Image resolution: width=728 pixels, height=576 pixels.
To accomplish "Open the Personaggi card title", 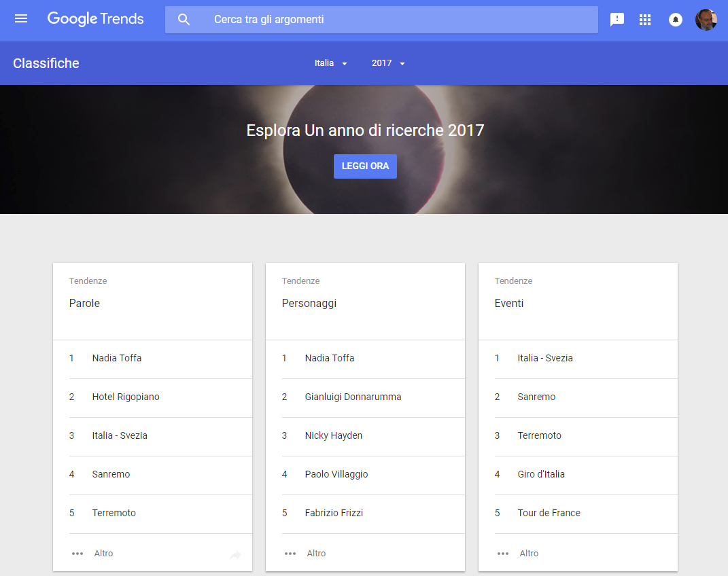I will 309,303.
